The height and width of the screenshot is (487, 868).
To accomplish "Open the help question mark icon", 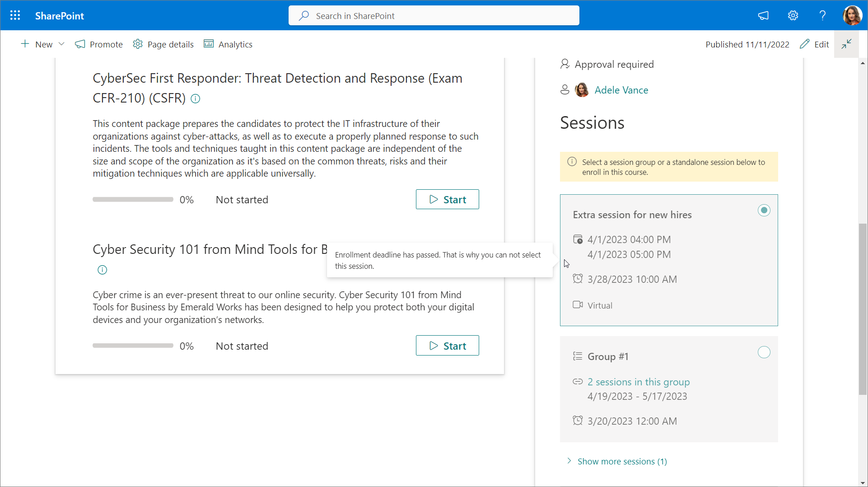I will [822, 16].
